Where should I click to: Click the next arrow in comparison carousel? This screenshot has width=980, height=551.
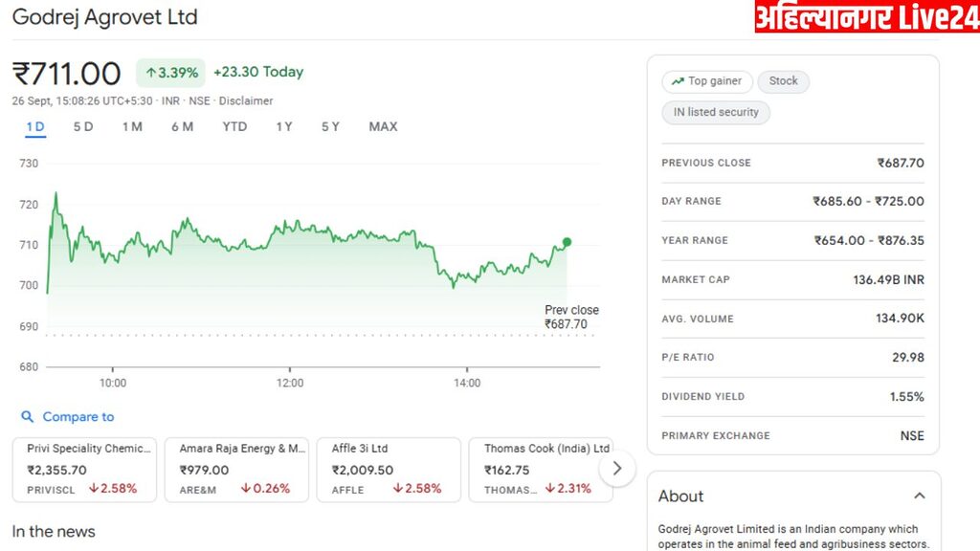click(617, 469)
